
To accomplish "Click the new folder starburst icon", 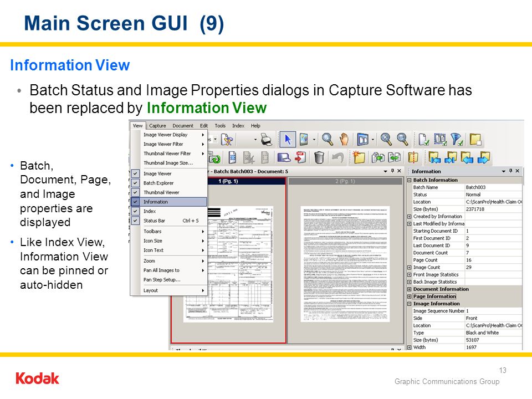I will pos(359,157).
